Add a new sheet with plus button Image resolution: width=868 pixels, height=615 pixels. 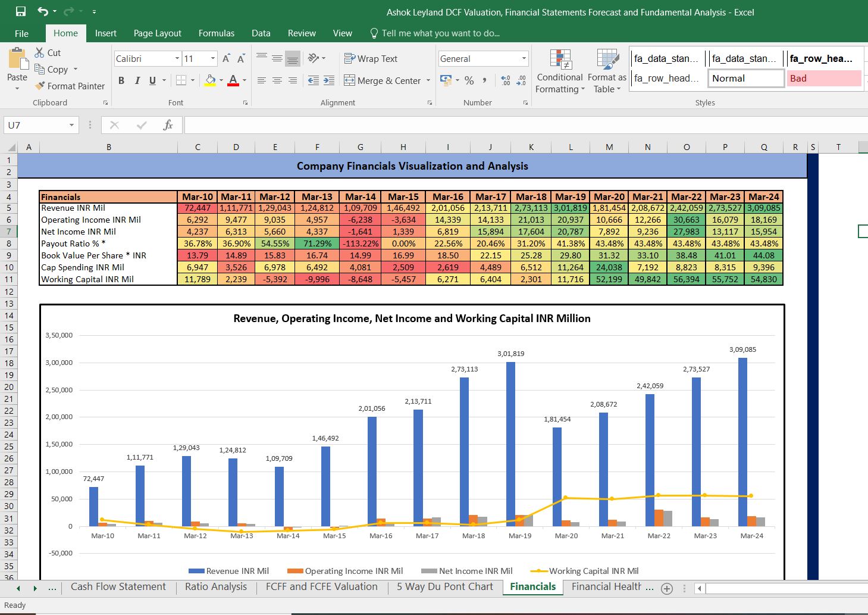pyautogui.click(x=667, y=588)
